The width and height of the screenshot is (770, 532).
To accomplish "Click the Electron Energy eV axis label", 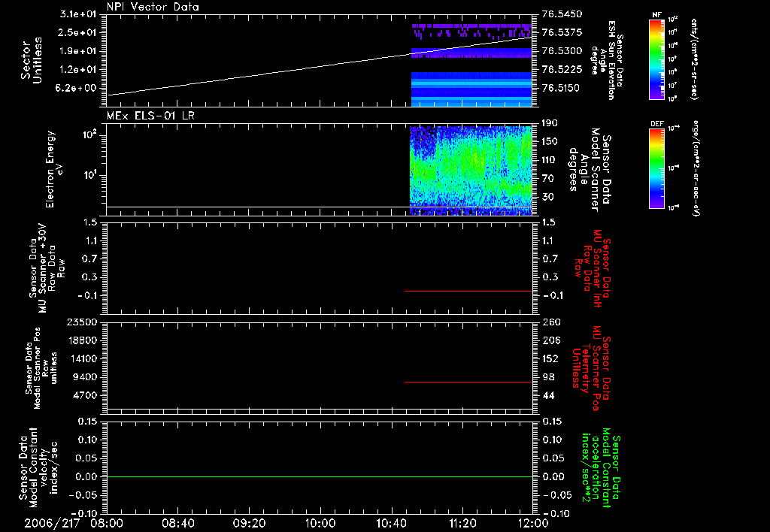I will point(54,169).
